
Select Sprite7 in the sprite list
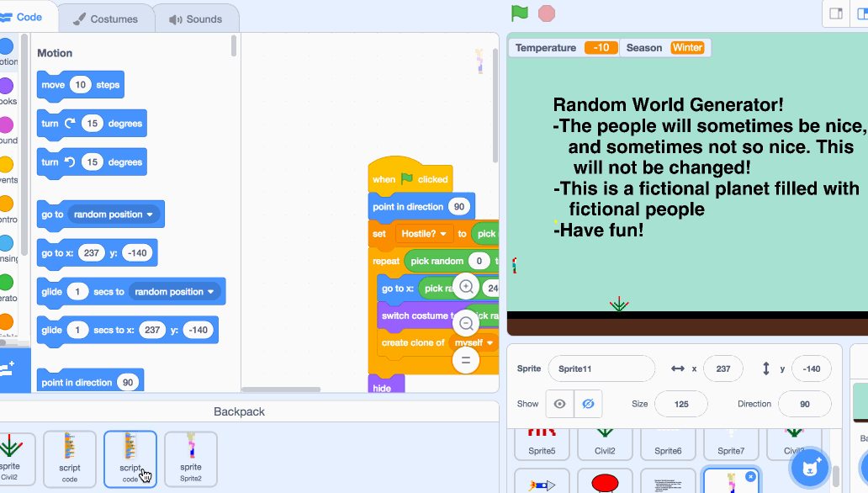(x=731, y=444)
